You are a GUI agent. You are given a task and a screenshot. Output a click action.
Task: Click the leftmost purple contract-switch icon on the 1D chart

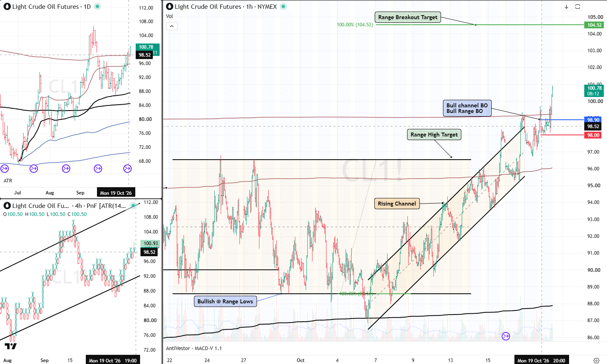pos(4,168)
